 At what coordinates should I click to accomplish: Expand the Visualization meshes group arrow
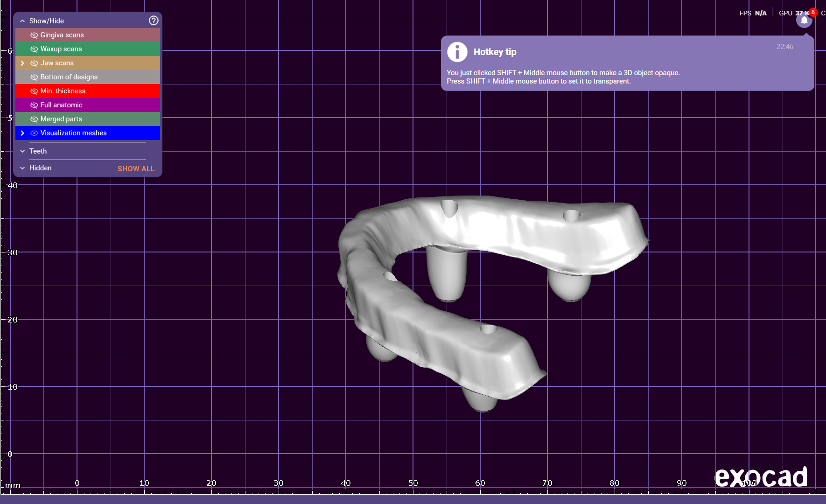22,133
